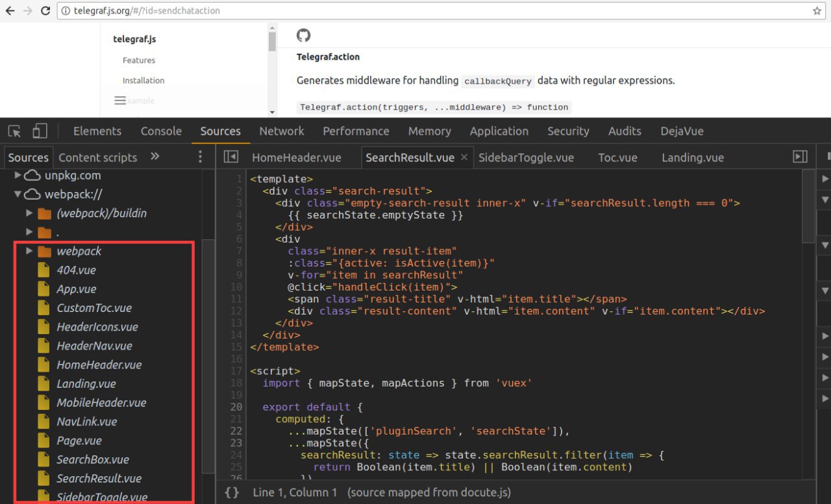Click the page's hamburger menu icon
Screen dimensions: 831x504
click(120, 101)
